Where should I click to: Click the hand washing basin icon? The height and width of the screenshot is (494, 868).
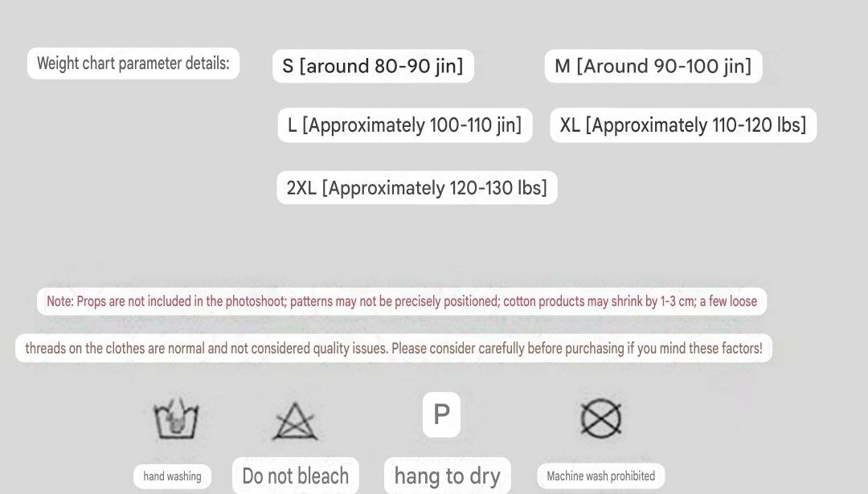175,418
